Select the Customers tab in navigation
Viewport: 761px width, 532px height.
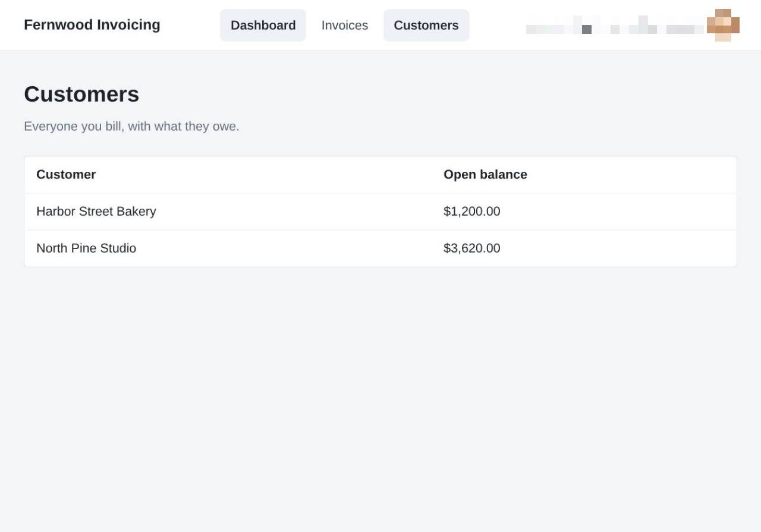[426, 25]
